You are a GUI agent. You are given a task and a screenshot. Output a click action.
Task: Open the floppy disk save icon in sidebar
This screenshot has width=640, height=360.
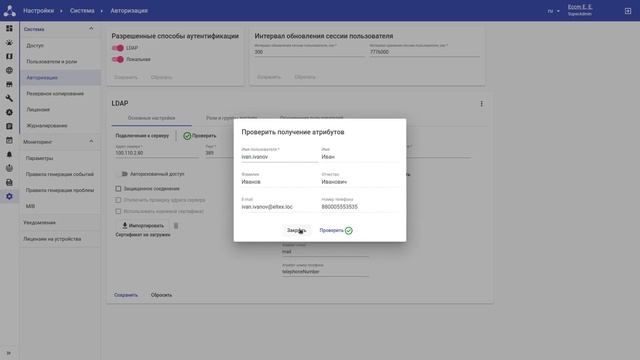pyautogui.click(x=9, y=182)
